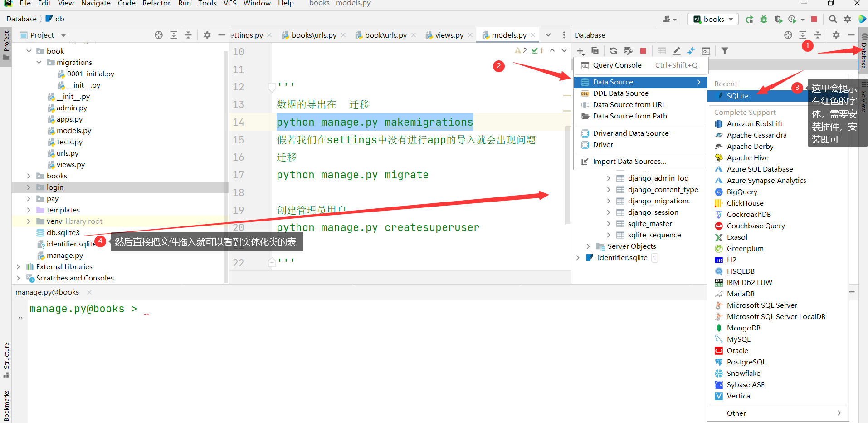The image size is (868, 423).
Task: Click the Duplicate data source icon
Action: (x=595, y=51)
